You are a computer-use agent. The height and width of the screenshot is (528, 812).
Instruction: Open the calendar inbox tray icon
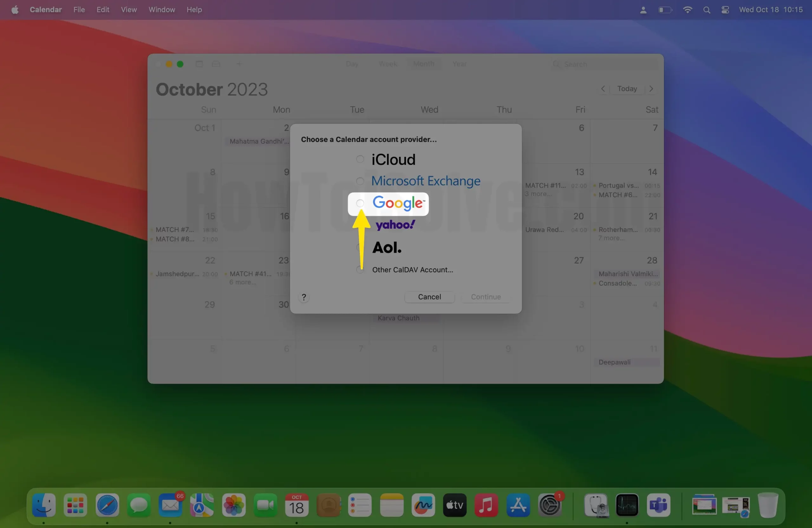coord(216,64)
